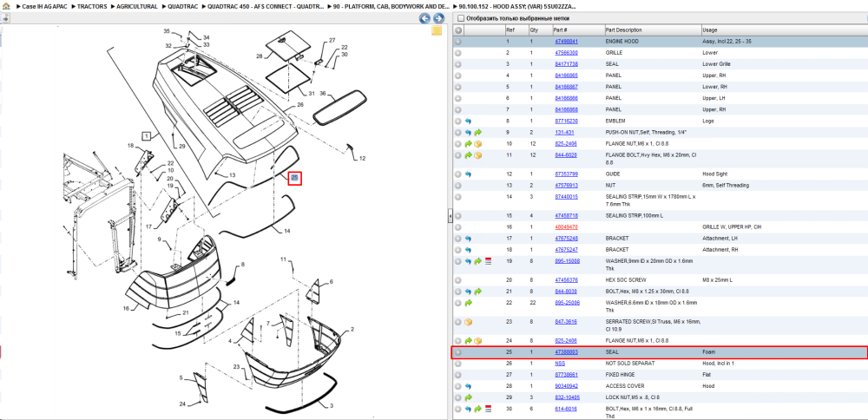868x420 pixels.
Task: Select callout 25 on the hood diagram
Action: pos(294,178)
